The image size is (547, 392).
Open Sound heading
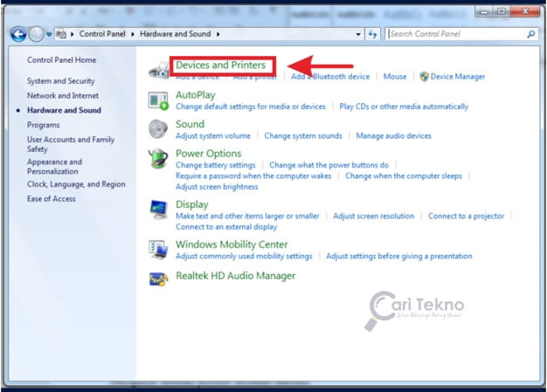pyautogui.click(x=190, y=124)
